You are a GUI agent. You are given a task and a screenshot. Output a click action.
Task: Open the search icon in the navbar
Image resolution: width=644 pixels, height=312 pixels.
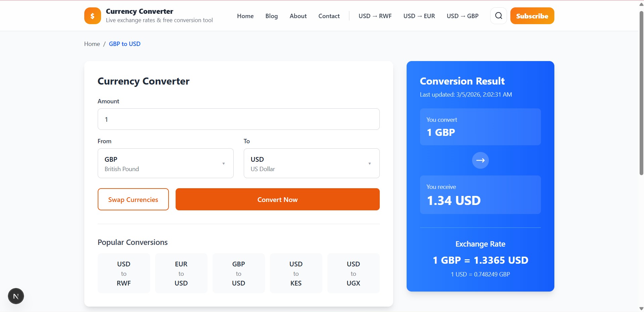pyautogui.click(x=498, y=15)
